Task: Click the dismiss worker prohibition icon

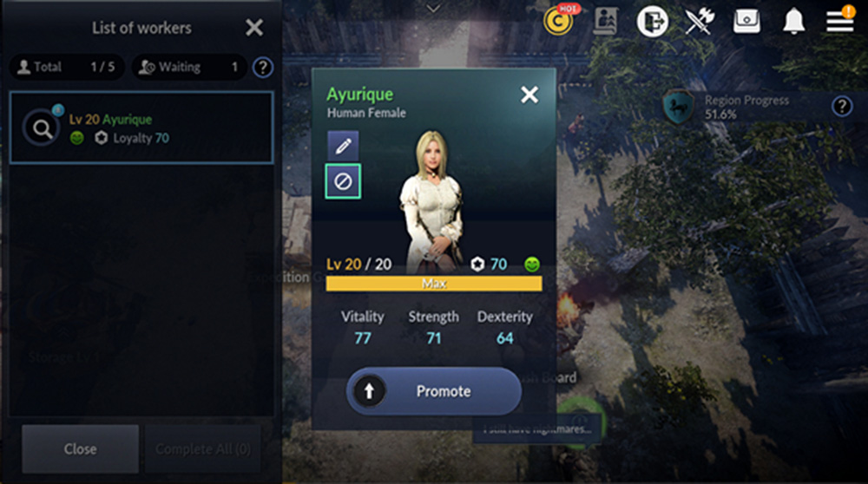Action: coord(343,181)
